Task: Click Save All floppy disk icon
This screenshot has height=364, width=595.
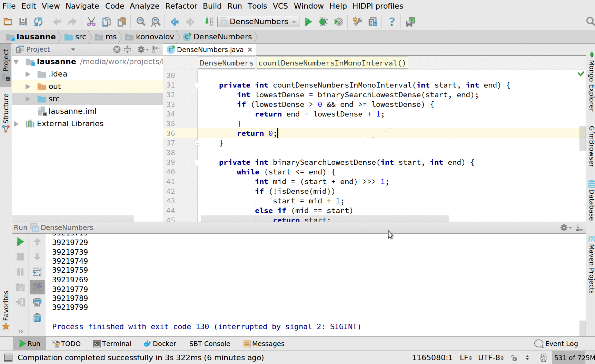Action: (x=23, y=22)
